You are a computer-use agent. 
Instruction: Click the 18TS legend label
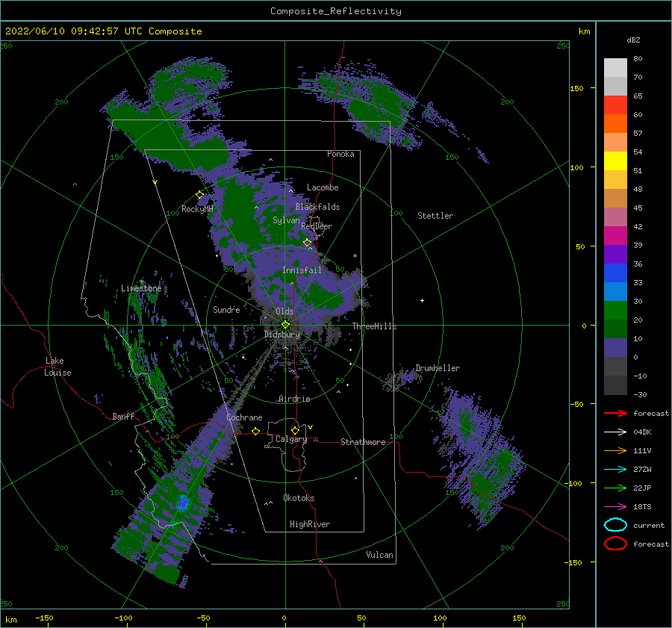click(642, 507)
